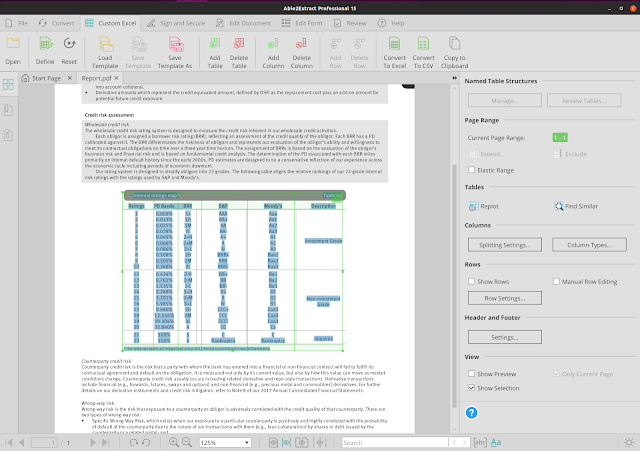The height and width of the screenshot is (451, 640).
Task: Open the Review tab
Action: tap(350, 23)
